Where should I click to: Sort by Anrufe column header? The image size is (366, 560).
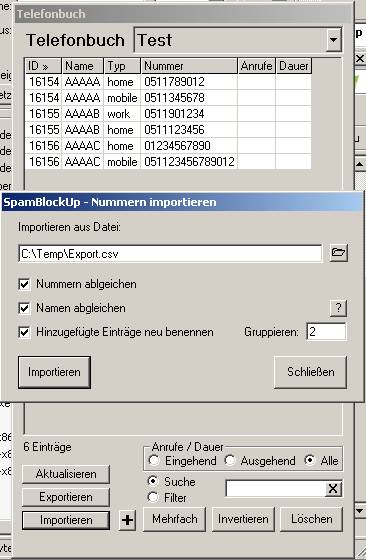click(x=257, y=66)
